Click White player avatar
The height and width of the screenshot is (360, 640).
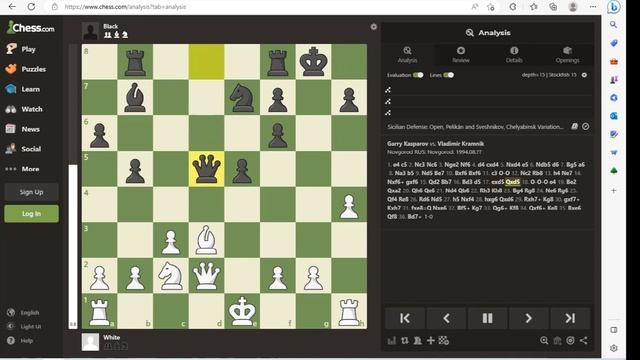tap(90, 342)
